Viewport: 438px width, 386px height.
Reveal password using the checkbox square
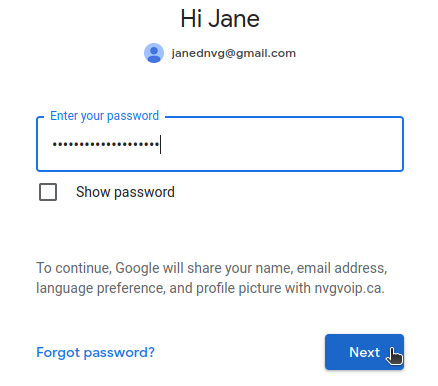pyautogui.click(x=48, y=192)
